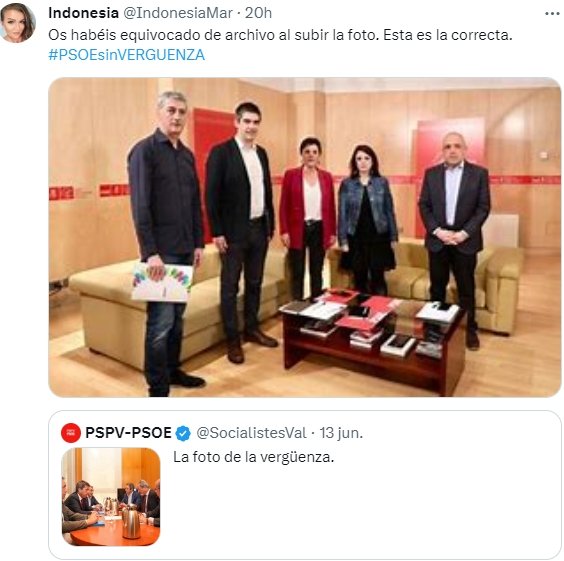Image resolution: width=564 pixels, height=561 pixels.
Task: Enlarge the attached group photo
Action: tap(305, 237)
